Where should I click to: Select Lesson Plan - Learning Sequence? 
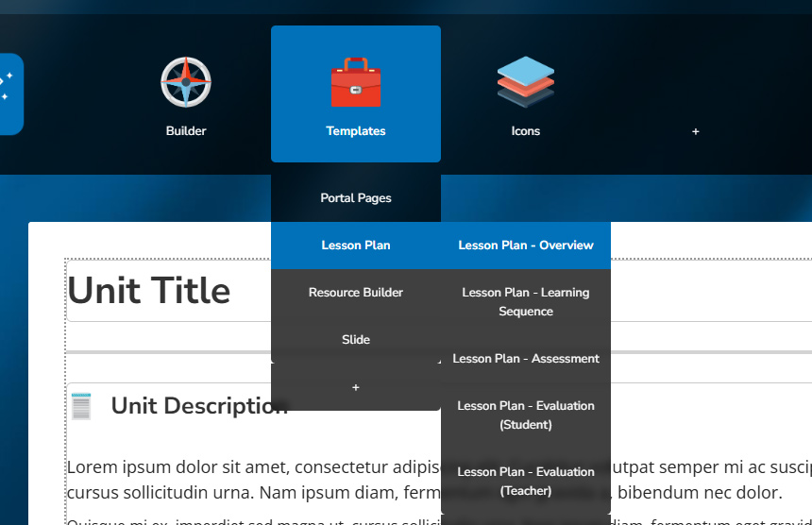526,302
